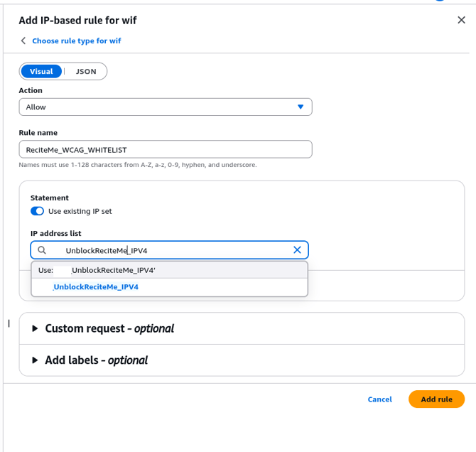Focus the IP address list search box
Image resolution: width=476 pixels, height=452 pixels.
pyautogui.click(x=171, y=250)
